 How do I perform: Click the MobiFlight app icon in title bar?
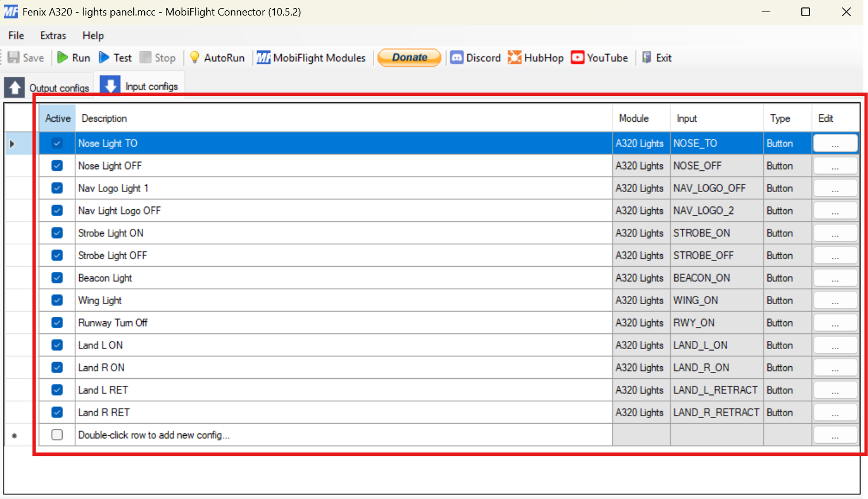click(11, 11)
